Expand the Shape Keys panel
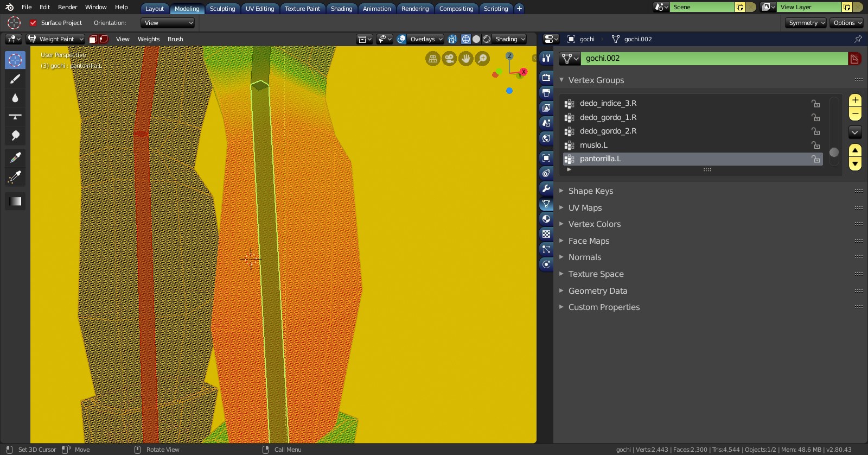The height and width of the screenshot is (455, 868). (591, 191)
